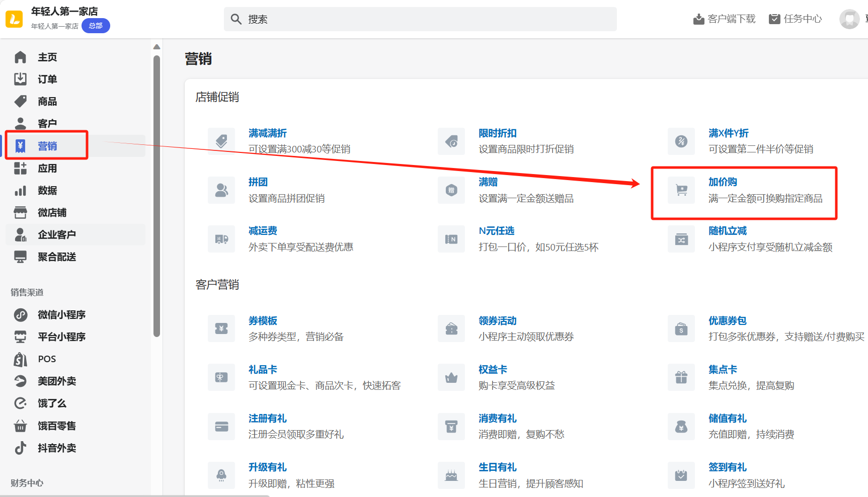Open the 饿百零售 basket icon

pos(20,426)
